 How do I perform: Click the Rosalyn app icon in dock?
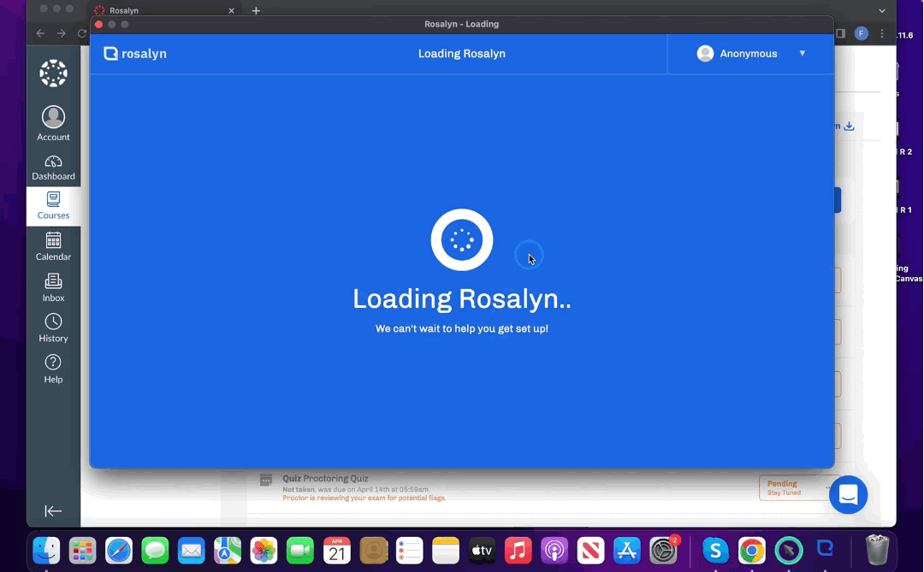tap(825, 549)
